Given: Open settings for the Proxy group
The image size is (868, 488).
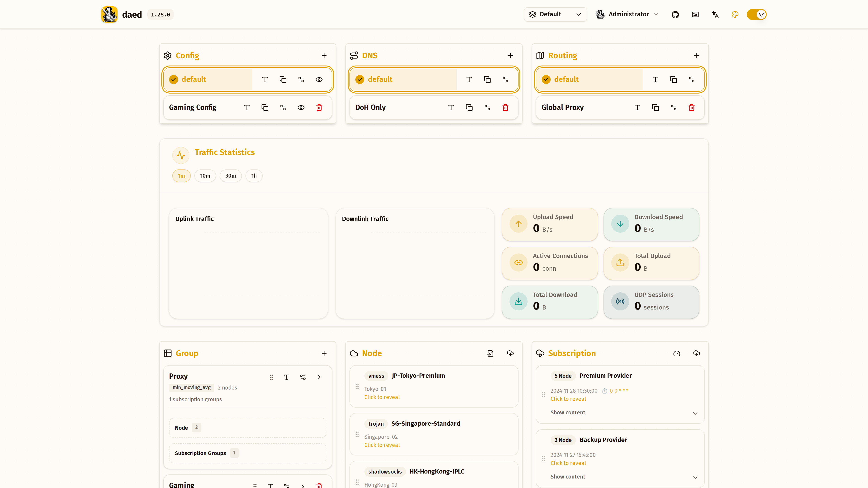Looking at the screenshot, I should tap(303, 377).
